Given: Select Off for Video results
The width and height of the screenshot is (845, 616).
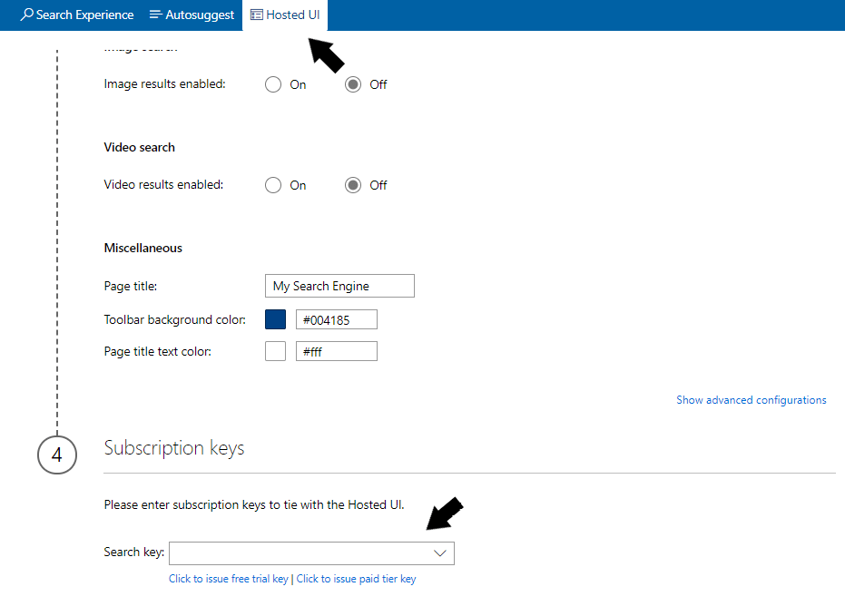Looking at the screenshot, I should click(x=354, y=185).
